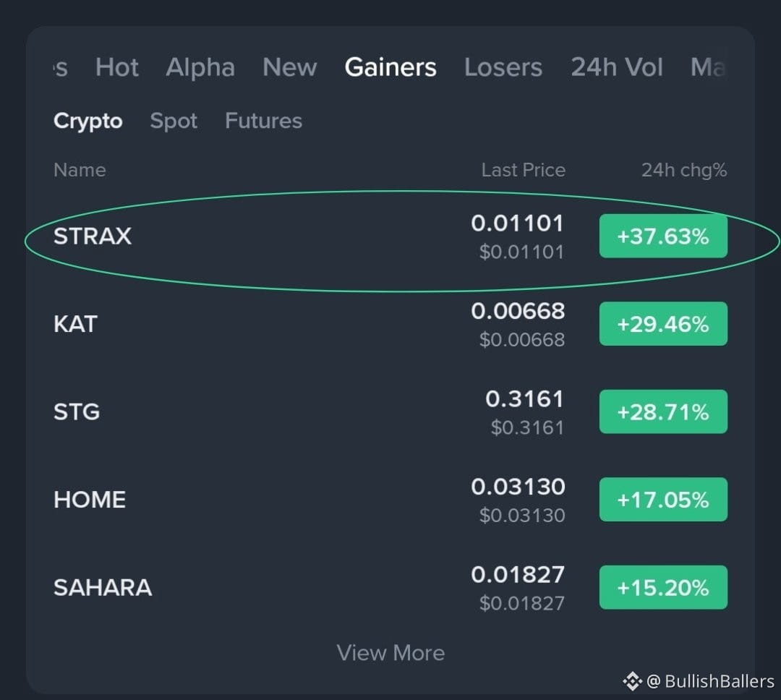Viewport: 781px width, 700px height.
Task: Sort by Last Price column header
Action: click(x=524, y=170)
